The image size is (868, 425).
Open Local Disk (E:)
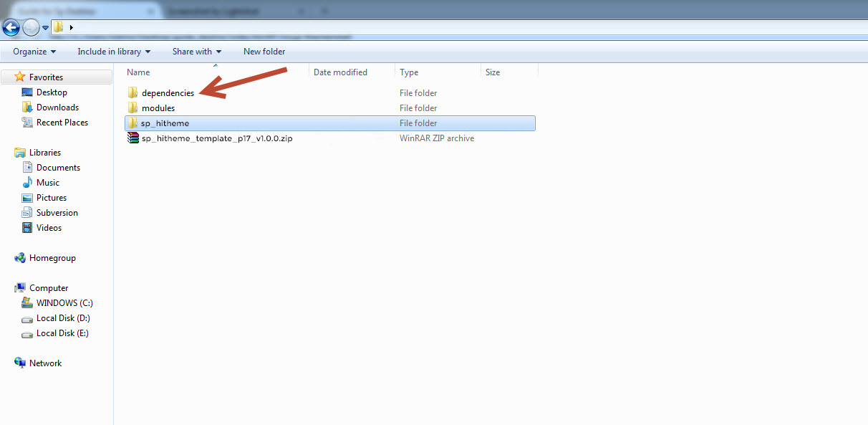(62, 333)
